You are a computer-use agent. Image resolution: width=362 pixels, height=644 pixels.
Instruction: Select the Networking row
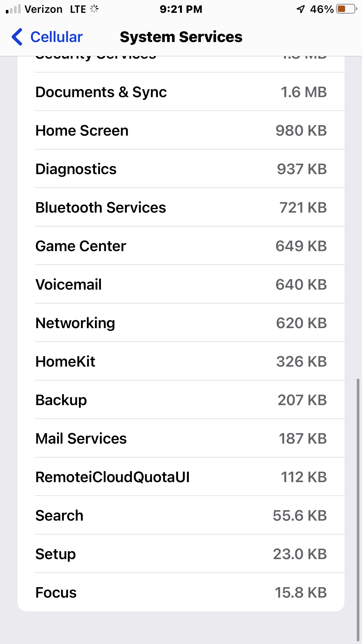pos(181,323)
